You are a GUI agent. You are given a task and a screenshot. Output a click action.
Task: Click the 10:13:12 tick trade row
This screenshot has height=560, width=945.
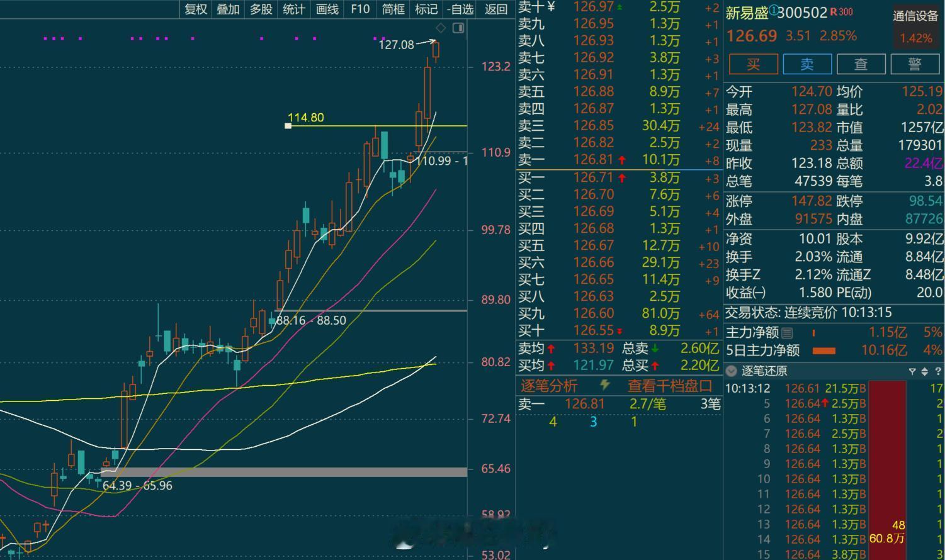[834, 389]
